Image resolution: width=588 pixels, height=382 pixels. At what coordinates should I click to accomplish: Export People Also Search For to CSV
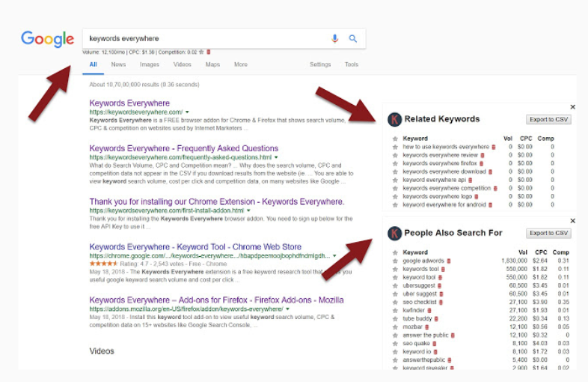(548, 233)
